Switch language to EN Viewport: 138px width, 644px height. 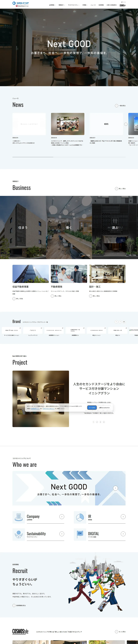click(x=125, y=2)
